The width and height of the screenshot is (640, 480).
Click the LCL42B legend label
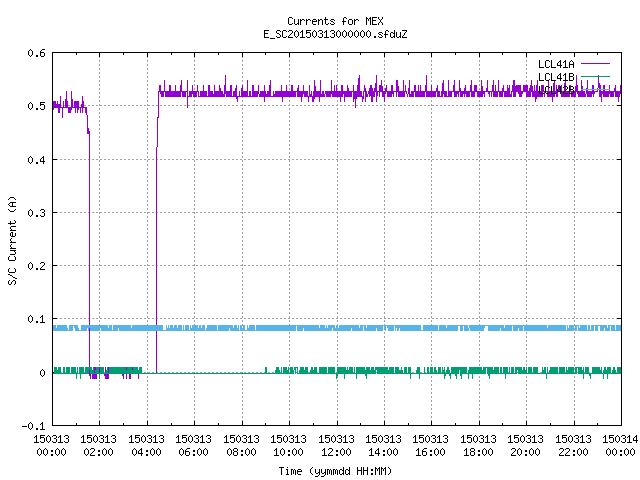(x=556, y=90)
